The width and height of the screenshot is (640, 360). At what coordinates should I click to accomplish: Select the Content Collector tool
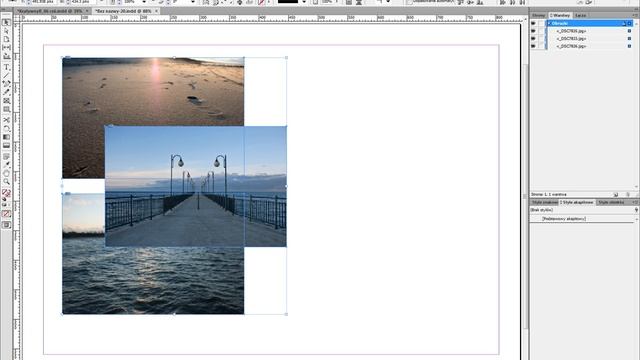pyautogui.click(x=7, y=56)
